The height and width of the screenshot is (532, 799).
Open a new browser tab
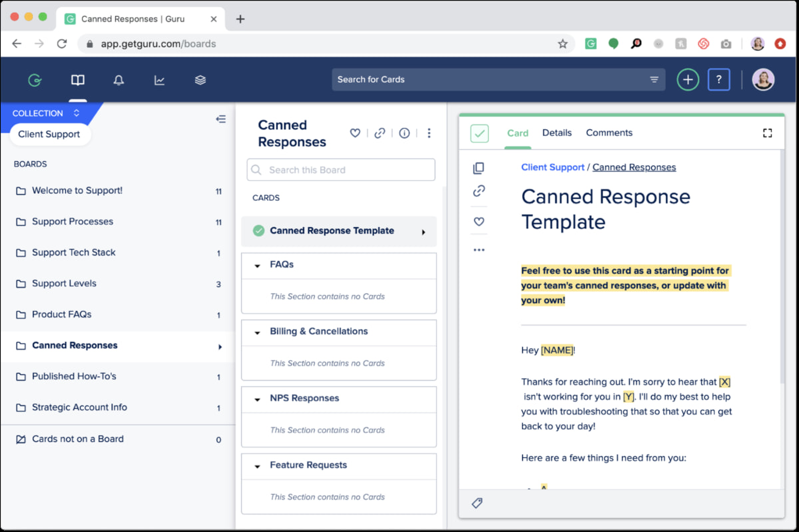pyautogui.click(x=240, y=19)
